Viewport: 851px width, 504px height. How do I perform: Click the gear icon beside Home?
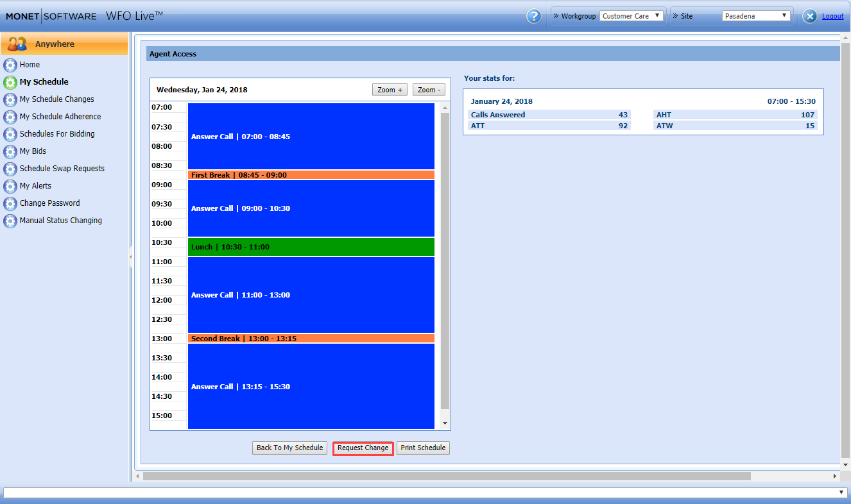(x=10, y=65)
